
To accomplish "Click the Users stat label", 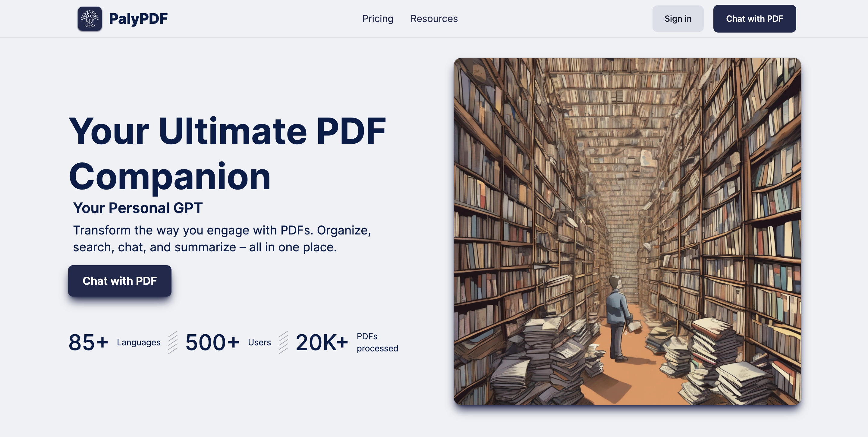I will click(x=259, y=342).
